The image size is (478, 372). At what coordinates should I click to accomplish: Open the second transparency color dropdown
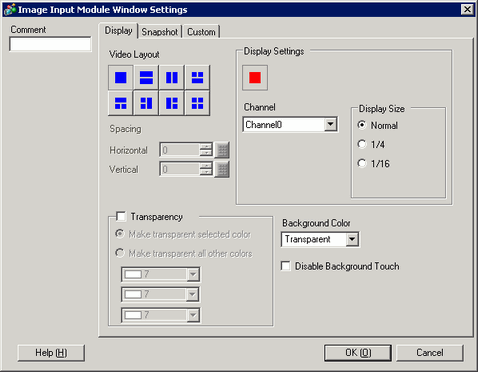tap(193, 294)
